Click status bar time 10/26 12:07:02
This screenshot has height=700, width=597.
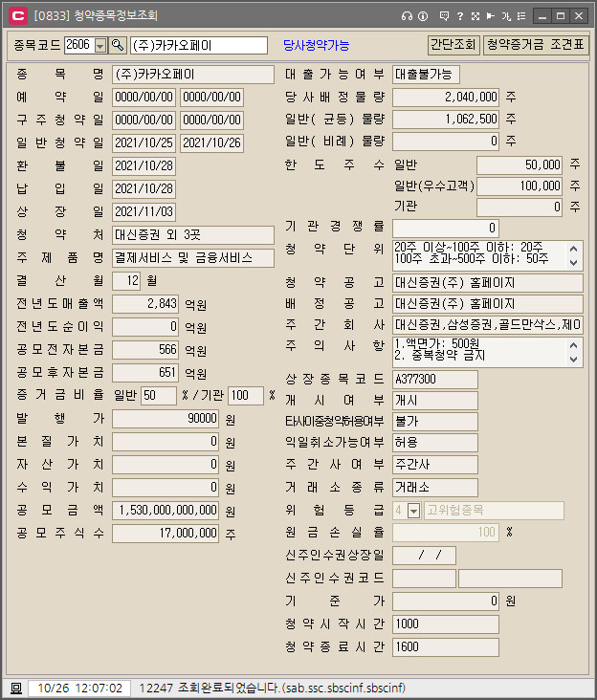pos(80,688)
